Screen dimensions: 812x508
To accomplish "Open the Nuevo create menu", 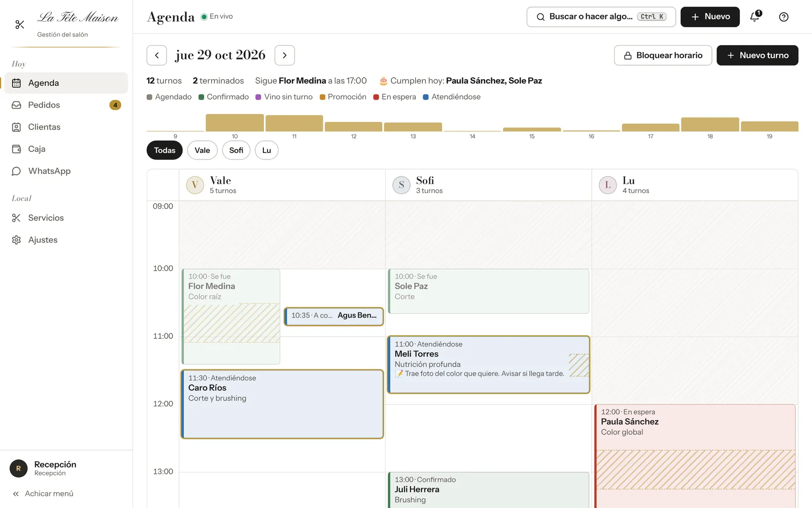I will (x=710, y=17).
